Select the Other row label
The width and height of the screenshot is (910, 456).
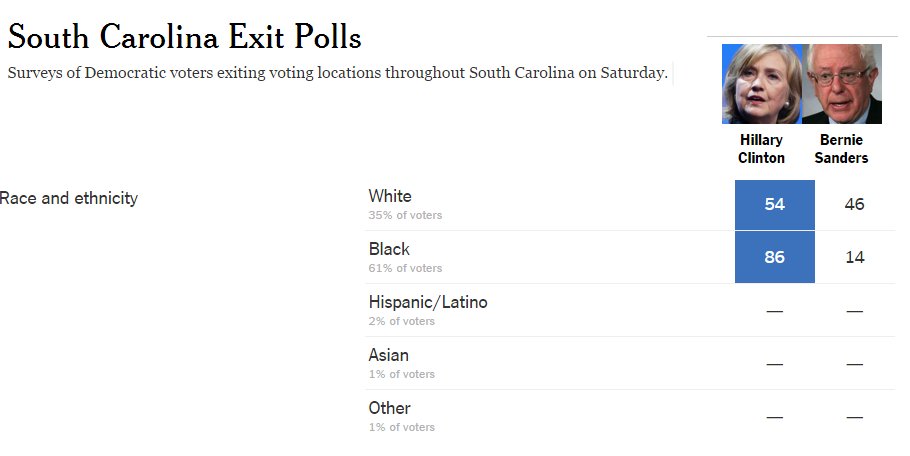point(389,408)
